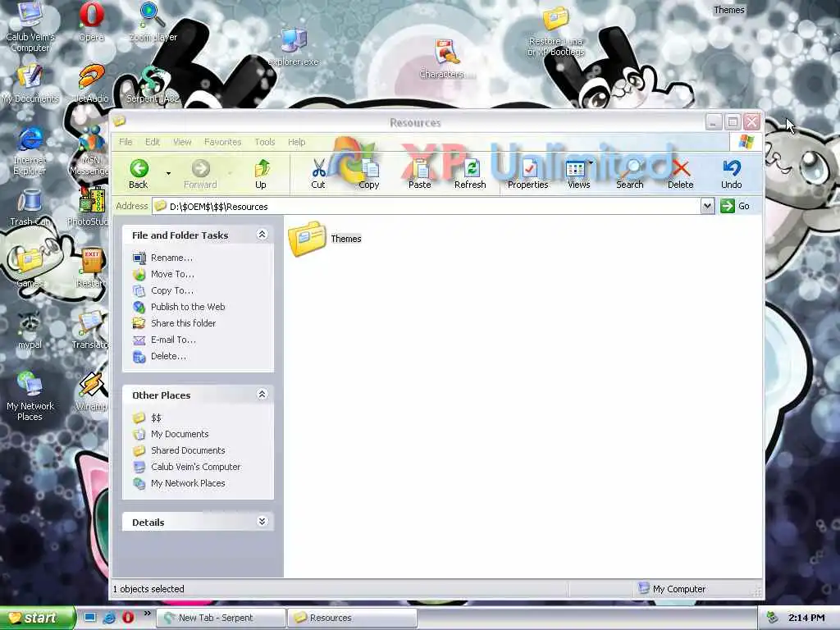Select Trash Can desktop icon
The image size is (840, 630).
(30, 207)
